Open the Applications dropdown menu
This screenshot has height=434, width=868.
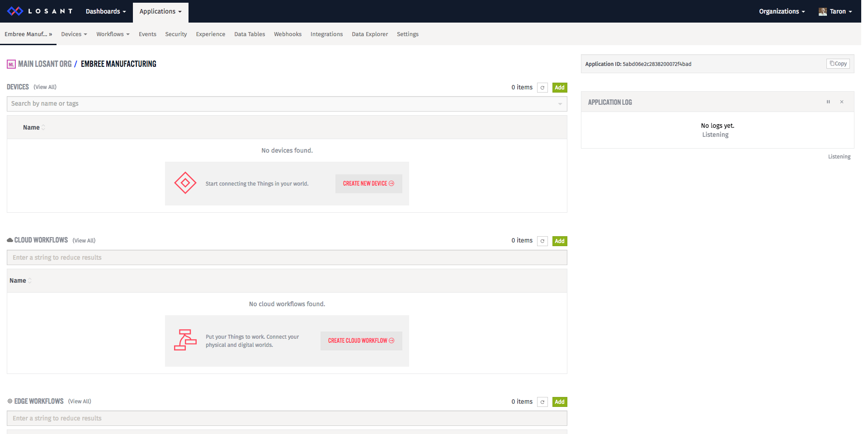coord(160,12)
